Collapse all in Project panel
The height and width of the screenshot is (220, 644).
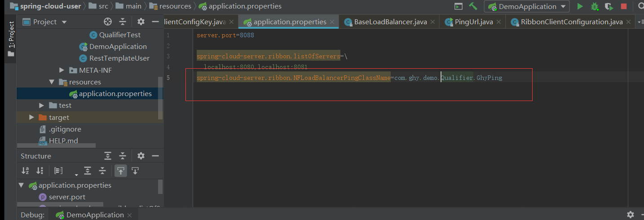(123, 22)
